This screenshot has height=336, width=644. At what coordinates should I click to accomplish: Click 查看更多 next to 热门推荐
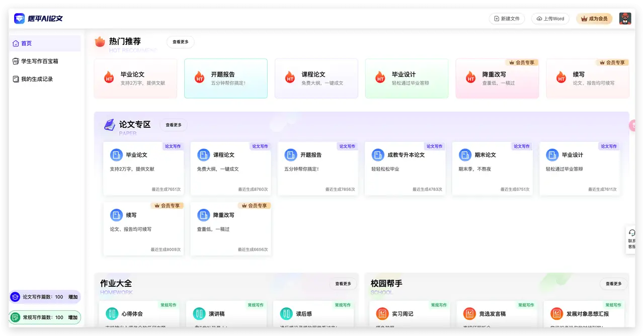181,42
